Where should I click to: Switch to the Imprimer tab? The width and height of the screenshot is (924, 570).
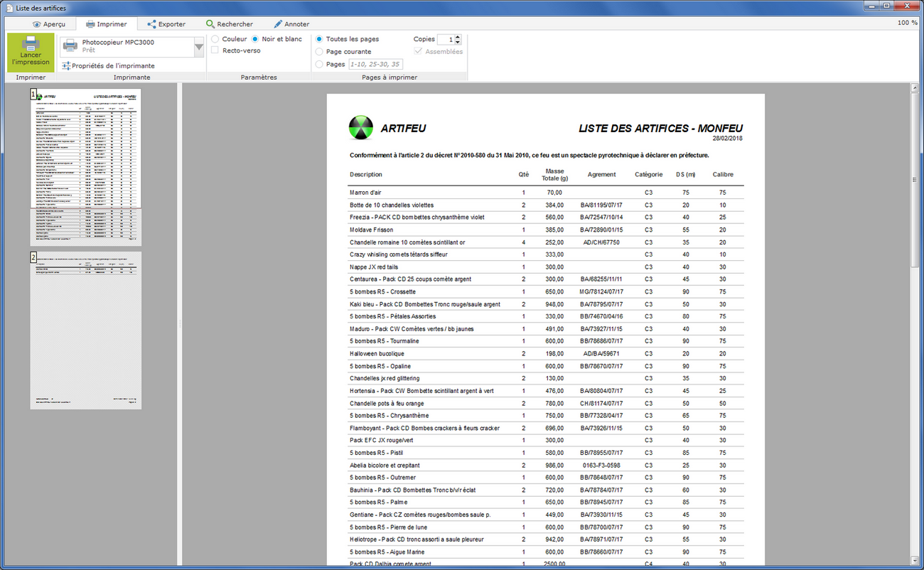pos(106,23)
